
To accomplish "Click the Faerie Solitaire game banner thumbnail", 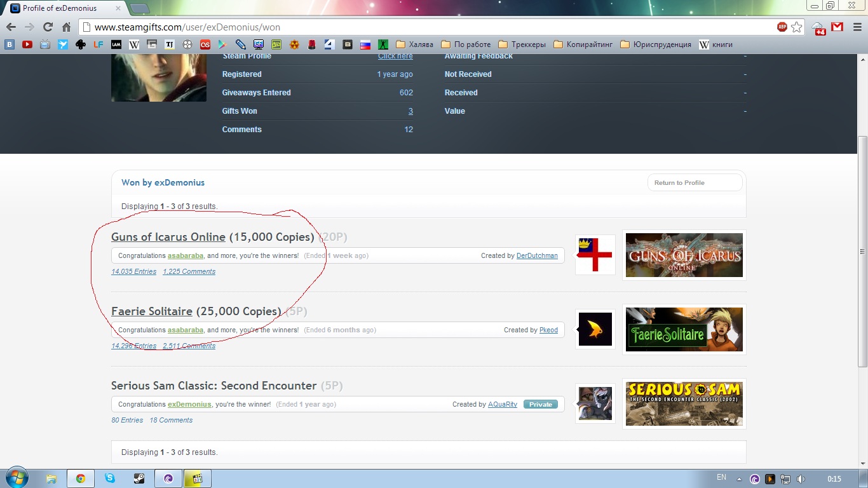I will [x=684, y=329].
